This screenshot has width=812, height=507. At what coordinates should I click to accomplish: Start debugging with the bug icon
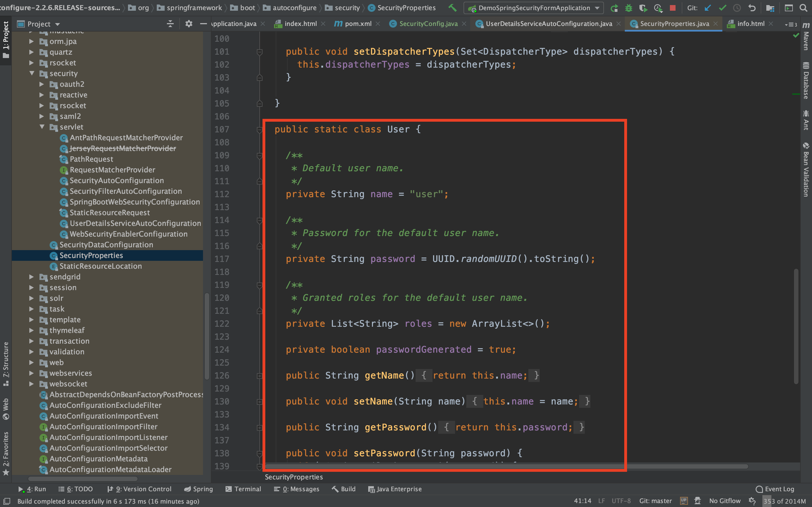tap(629, 8)
